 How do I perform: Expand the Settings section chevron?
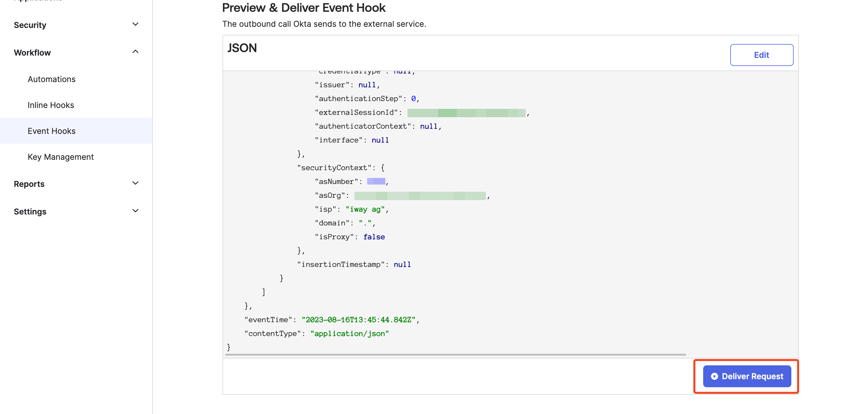(x=135, y=211)
